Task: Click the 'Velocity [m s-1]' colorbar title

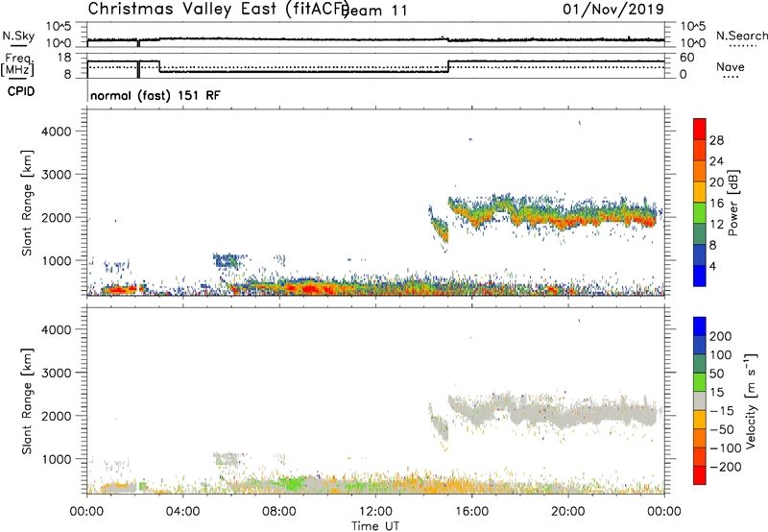Action: click(x=751, y=400)
